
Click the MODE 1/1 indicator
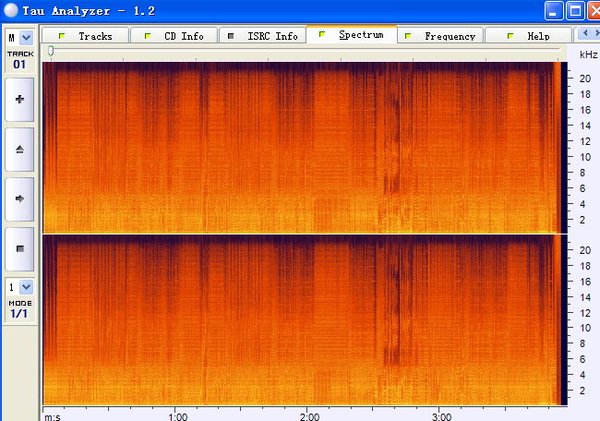pyautogui.click(x=20, y=309)
